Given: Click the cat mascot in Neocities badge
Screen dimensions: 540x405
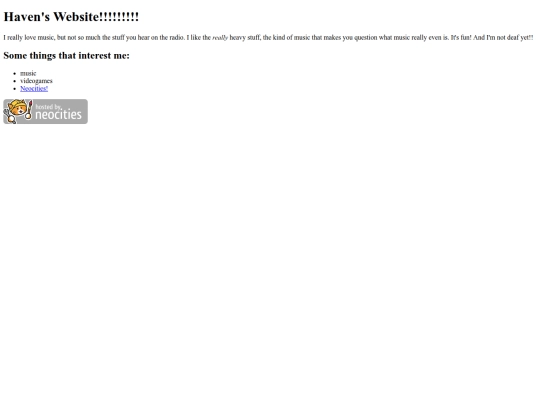Looking at the screenshot, I should (18, 109).
